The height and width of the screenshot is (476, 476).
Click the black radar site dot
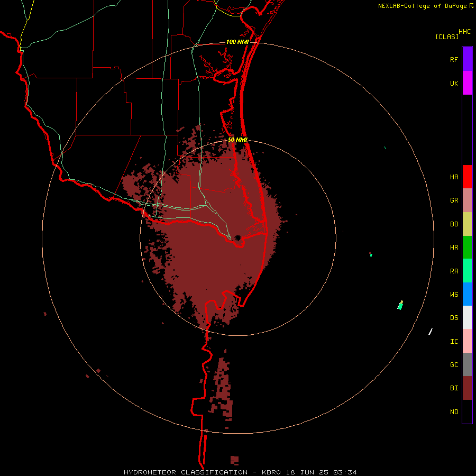[x=238, y=237]
